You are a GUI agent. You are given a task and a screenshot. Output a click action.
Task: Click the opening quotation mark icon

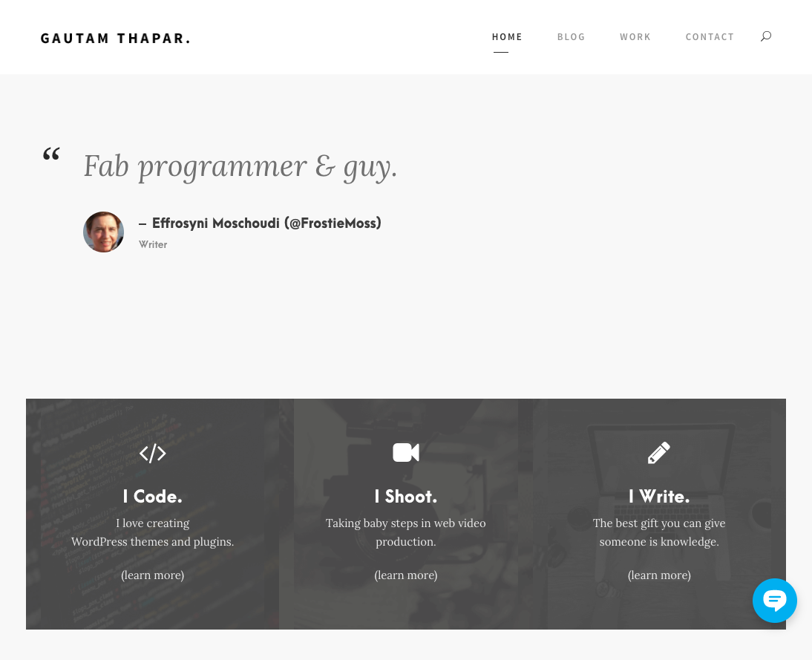(x=51, y=154)
